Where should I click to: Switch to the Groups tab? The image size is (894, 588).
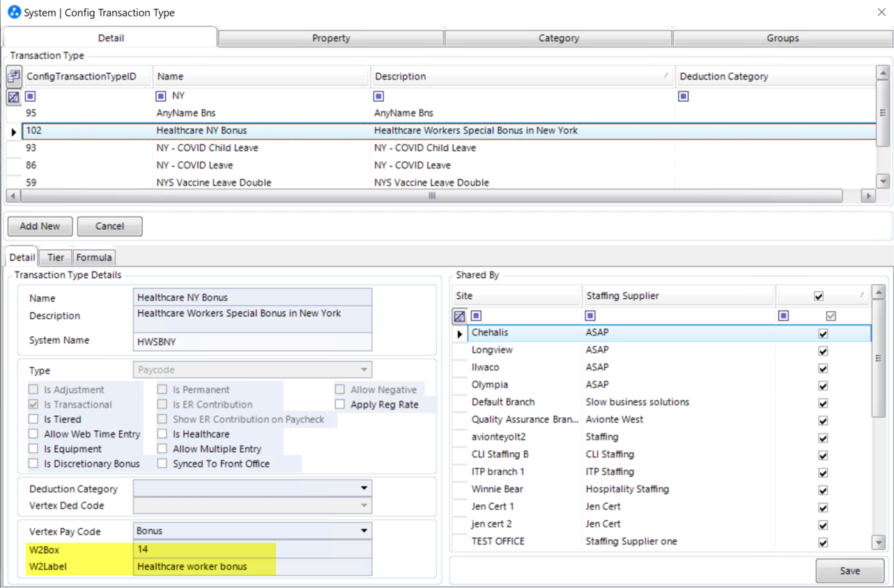[783, 38]
